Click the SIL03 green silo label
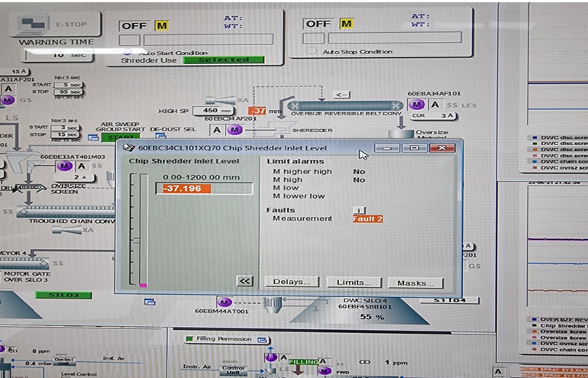 click(x=63, y=294)
